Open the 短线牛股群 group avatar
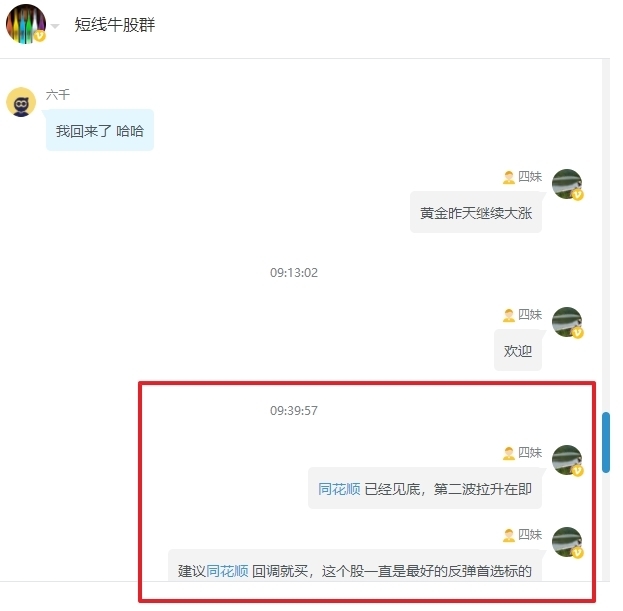This screenshot has height=611, width=623. [26, 24]
